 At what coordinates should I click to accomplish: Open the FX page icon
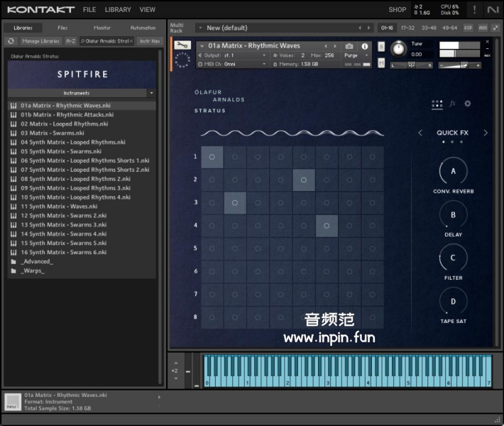[x=452, y=104]
